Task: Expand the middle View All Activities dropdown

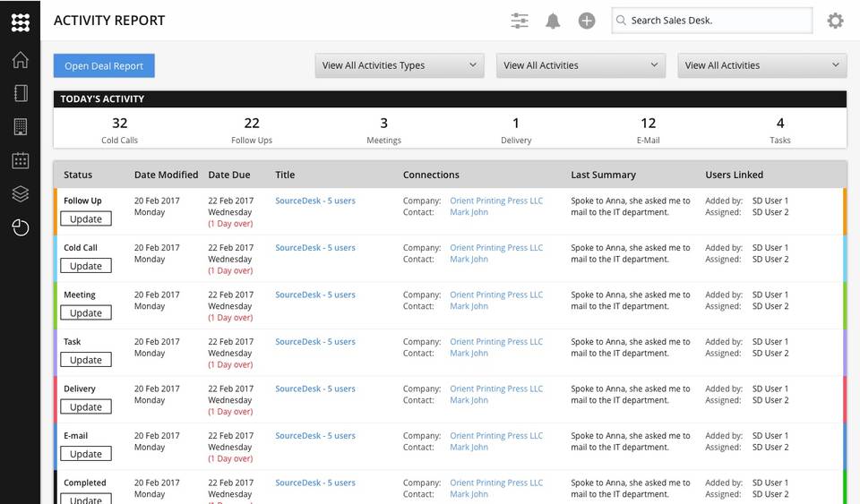Action: click(x=580, y=65)
